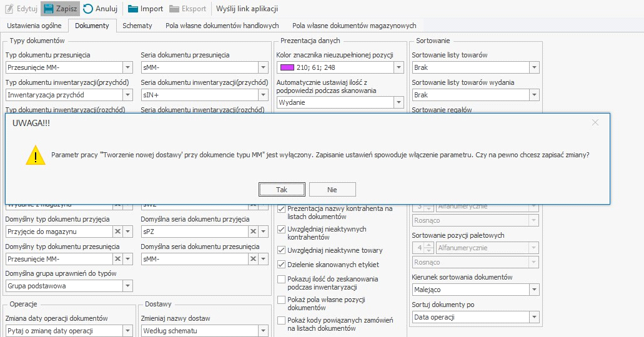Viewport: 644px width, 337px height.
Task: Click the Sortowanie group label
Action: (432, 41)
